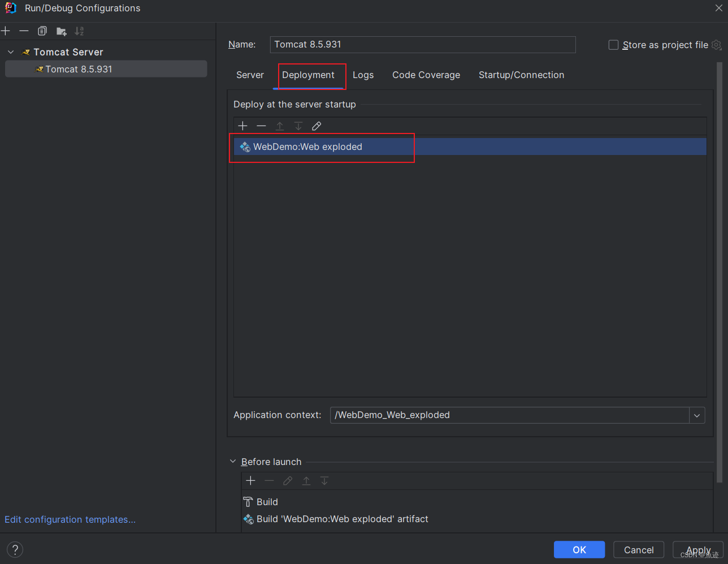This screenshot has width=728, height=564.
Task: Move deployment item down arrow
Action: click(x=298, y=126)
